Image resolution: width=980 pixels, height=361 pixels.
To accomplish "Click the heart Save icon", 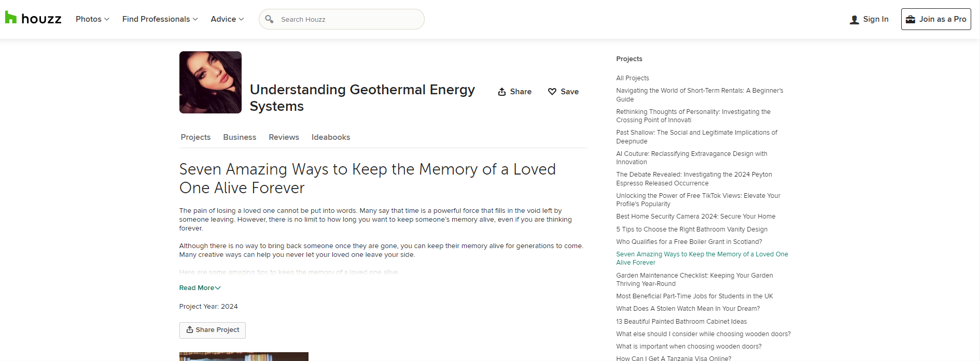I will coord(552,92).
